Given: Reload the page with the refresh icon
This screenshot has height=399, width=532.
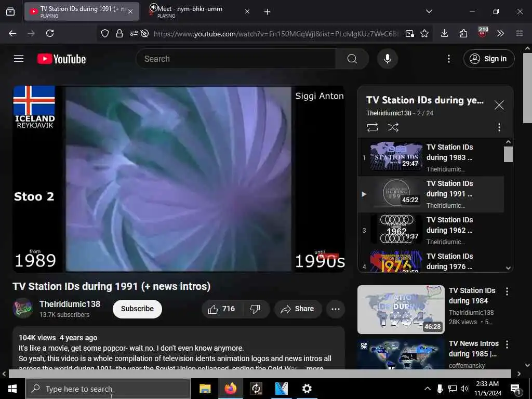Looking at the screenshot, I should 50,33.
